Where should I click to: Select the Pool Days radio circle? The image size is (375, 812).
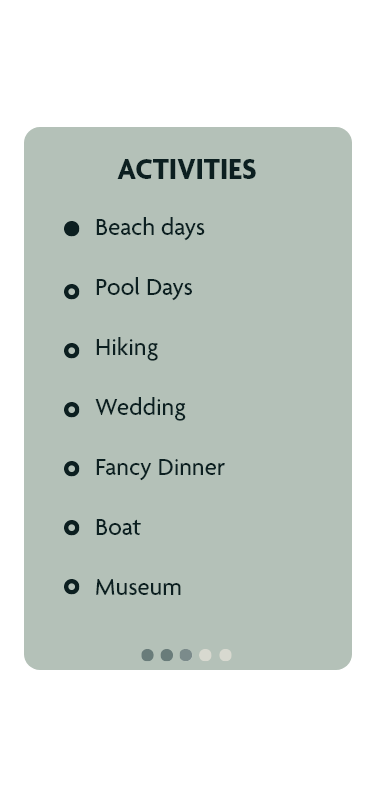click(71, 292)
